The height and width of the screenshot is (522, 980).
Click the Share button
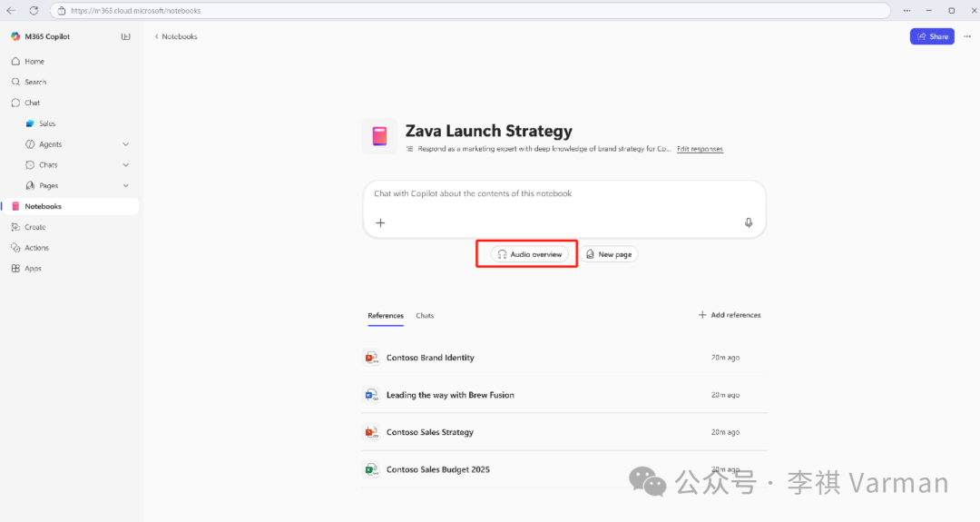click(x=932, y=36)
